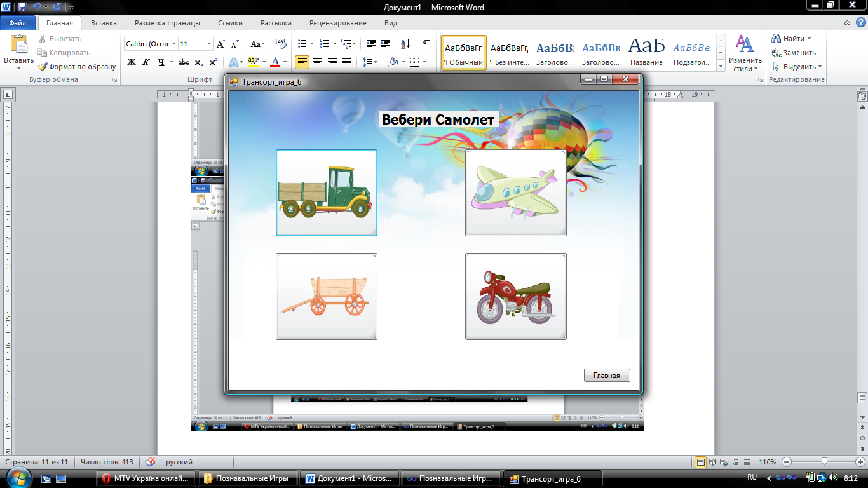
Task: Click the Главная button in the game window
Action: [607, 376]
